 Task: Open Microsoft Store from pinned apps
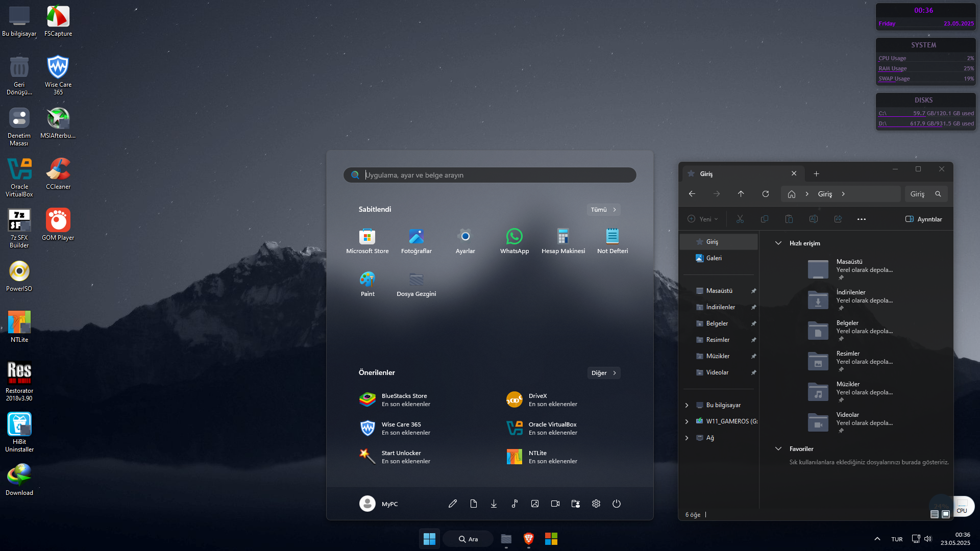point(367,241)
